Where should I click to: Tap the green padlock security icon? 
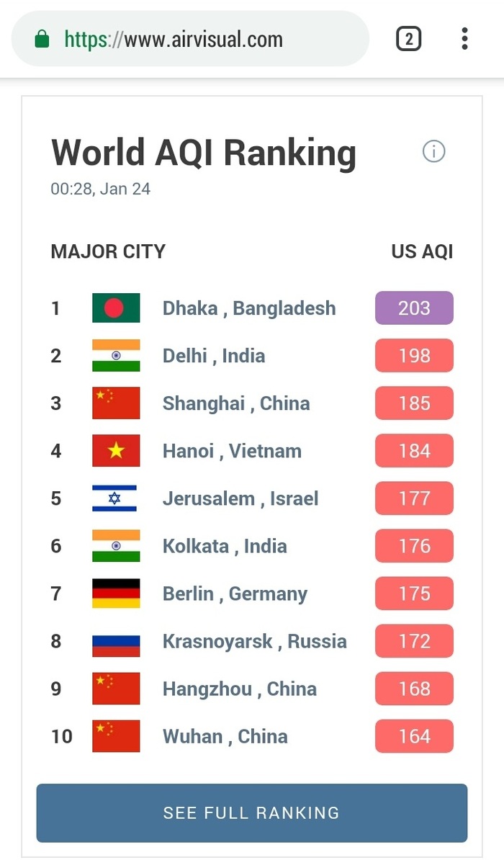[x=42, y=39]
